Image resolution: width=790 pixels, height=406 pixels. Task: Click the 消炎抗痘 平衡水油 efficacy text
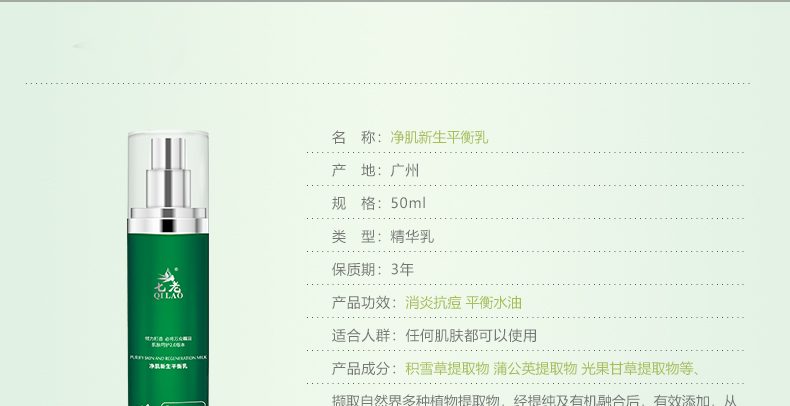(x=464, y=303)
